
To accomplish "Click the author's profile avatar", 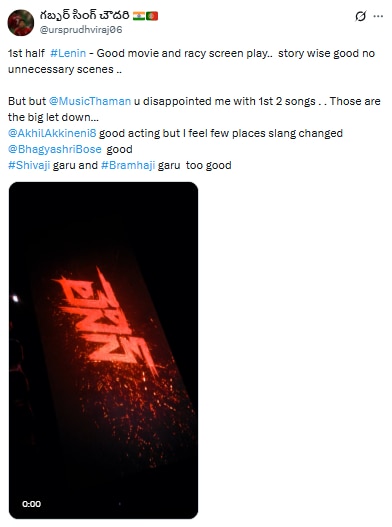I will point(21,23).
